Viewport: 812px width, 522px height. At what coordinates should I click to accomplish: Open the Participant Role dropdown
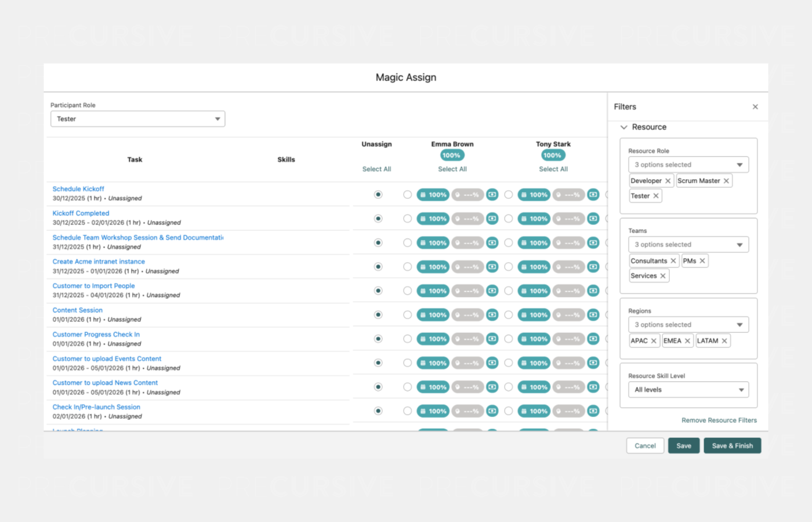pyautogui.click(x=137, y=119)
